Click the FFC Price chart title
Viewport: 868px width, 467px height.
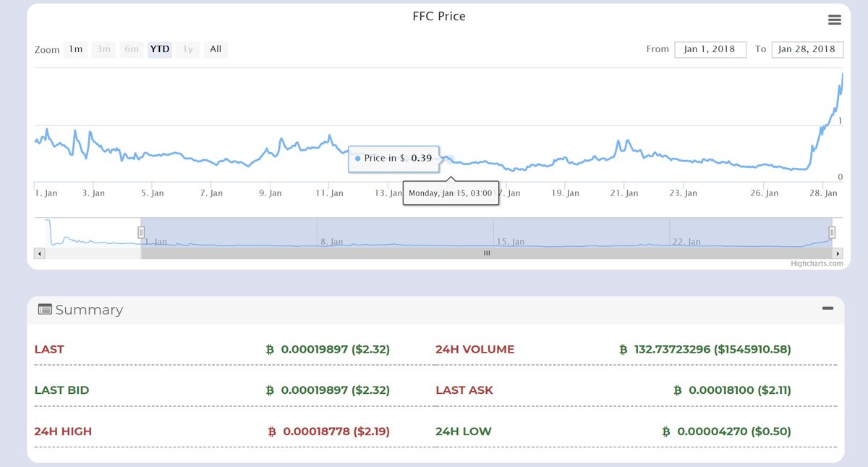point(439,16)
